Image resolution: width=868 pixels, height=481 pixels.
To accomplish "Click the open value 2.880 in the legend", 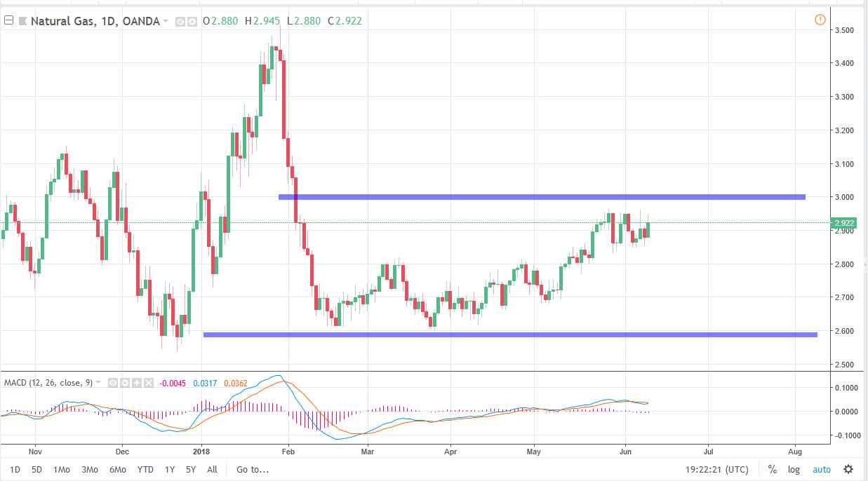I will pyautogui.click(x=226, y=21).
